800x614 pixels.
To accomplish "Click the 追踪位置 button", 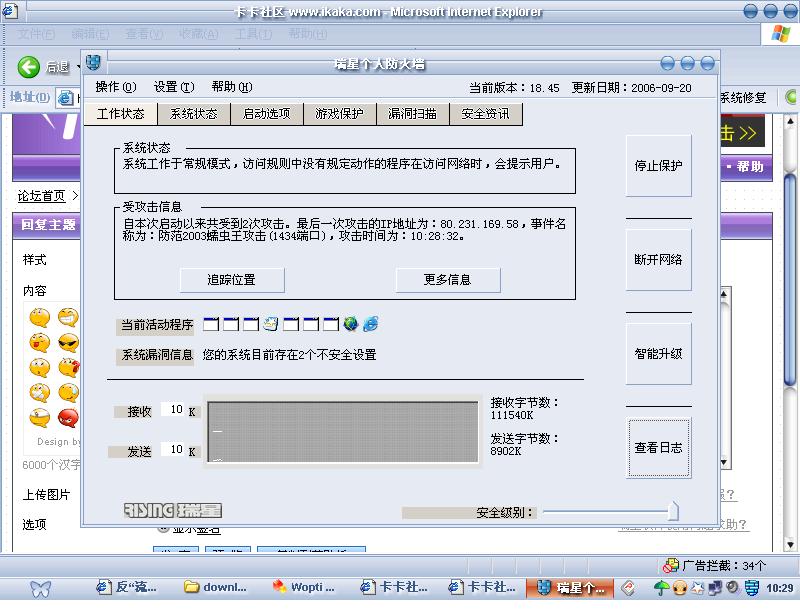I will pyautogui.click(x=232, y=280).
